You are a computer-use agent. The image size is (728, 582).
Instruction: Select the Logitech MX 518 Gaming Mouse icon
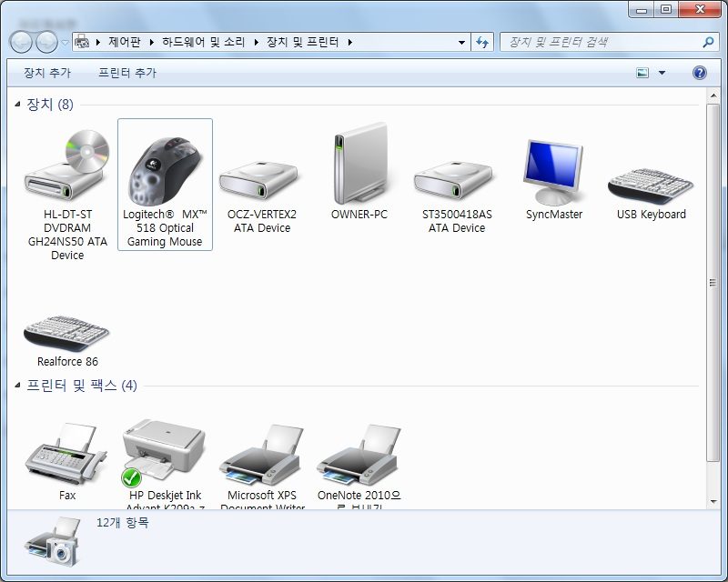click(x=165, y=171)
